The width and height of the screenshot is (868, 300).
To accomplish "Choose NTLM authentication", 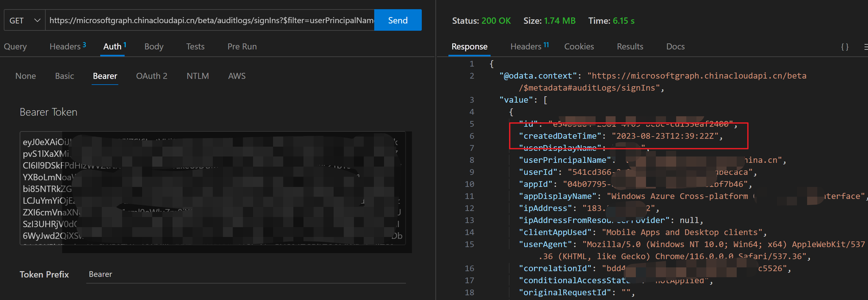I will (x=198, y=76).
